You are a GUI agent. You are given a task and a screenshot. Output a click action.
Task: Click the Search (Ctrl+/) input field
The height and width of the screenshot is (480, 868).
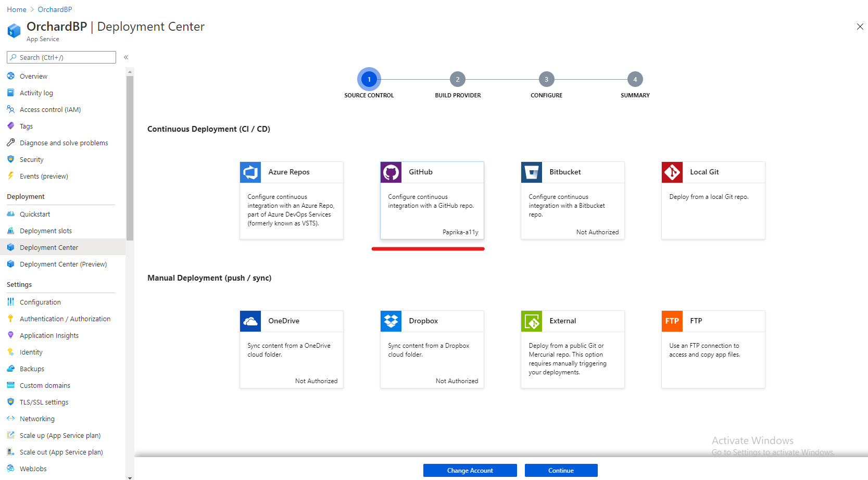61,57
